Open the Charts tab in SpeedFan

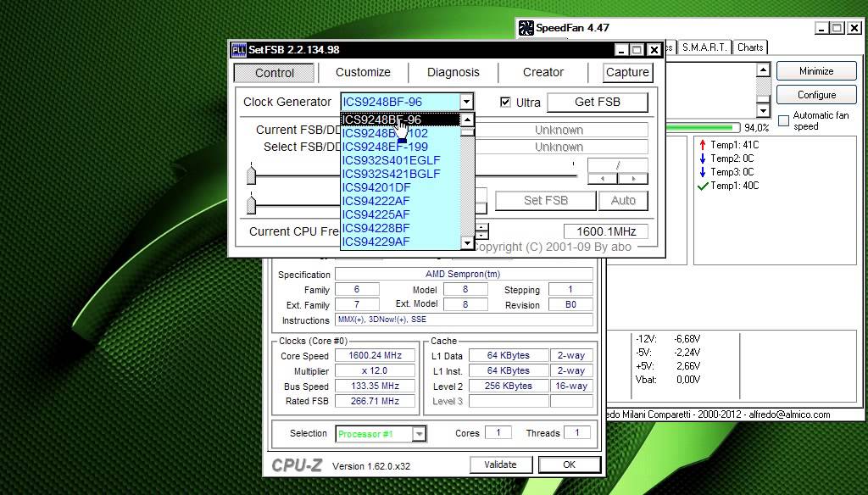(750, 47)
